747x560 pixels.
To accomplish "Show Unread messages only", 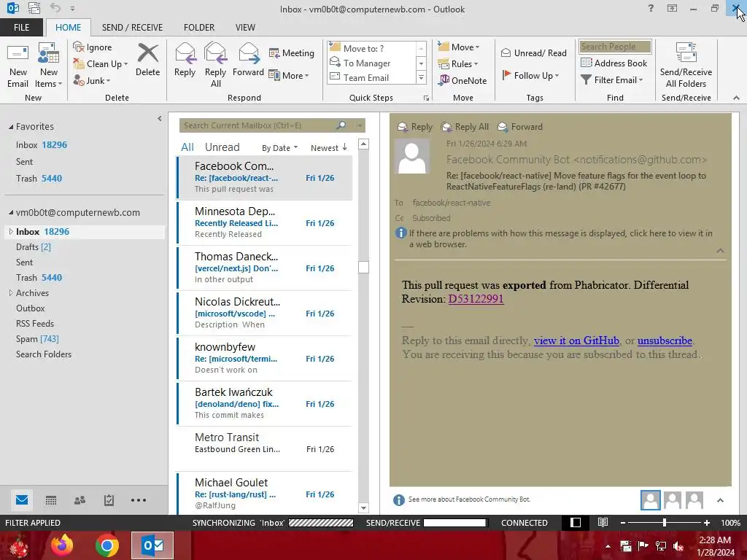I will [222, 147].
